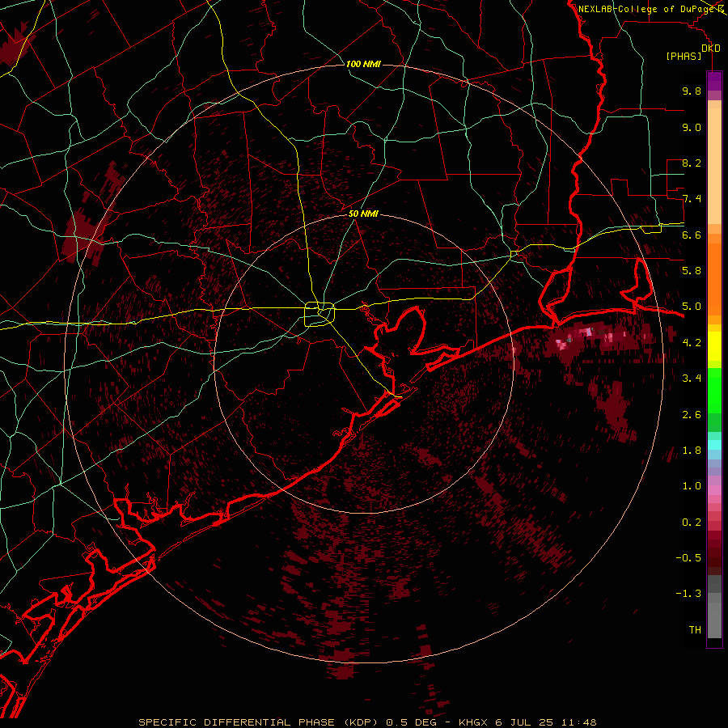Click the 7.4 color scale label

(x=692, y=199)
